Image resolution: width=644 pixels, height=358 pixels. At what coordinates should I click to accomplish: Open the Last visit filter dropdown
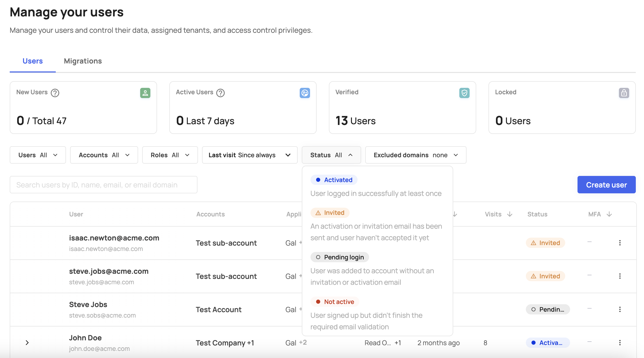pyautogui.click(x=250, y=155)
